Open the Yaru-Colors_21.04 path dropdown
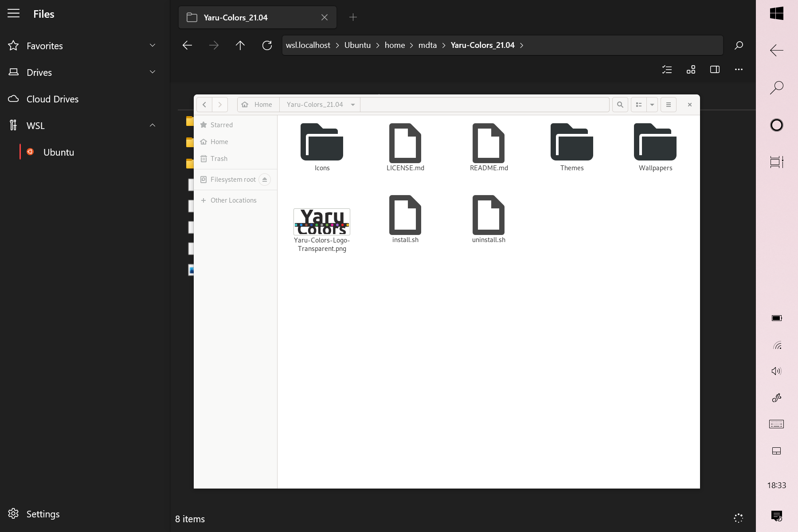This screenshot has width=798, height=532. tap(352, 105)
